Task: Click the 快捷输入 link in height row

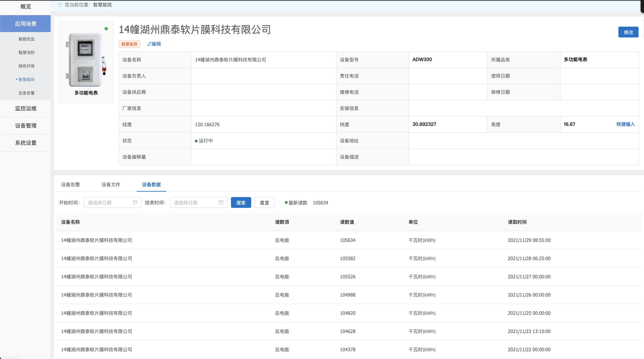Action: pos(625,124)
